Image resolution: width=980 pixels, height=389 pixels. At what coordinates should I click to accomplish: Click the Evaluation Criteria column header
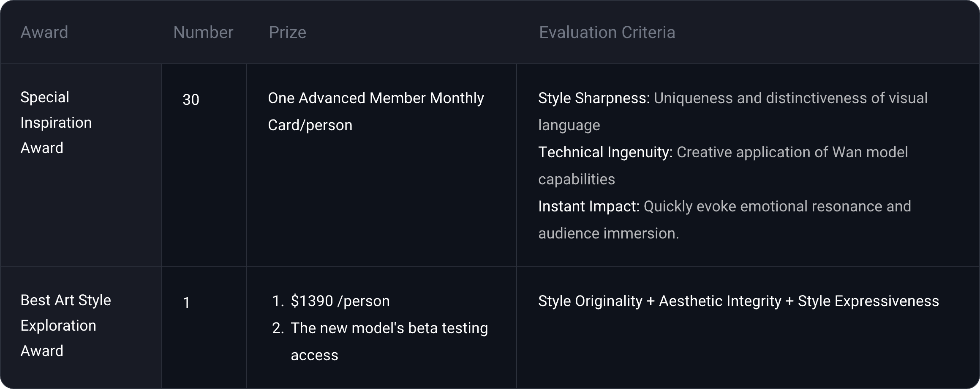(x=607, y=33)
